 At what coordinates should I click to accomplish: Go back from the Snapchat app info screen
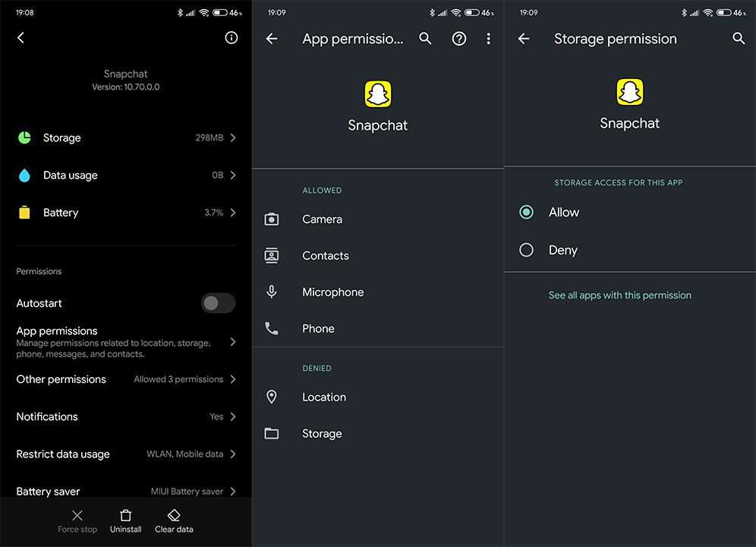coord(20,38)
